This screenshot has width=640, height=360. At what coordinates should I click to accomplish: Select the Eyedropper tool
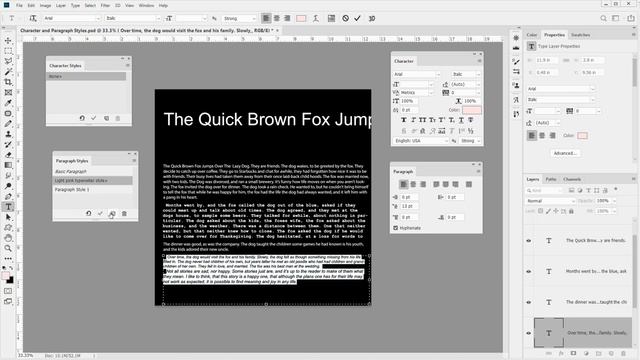pyautogui.click(x=8, y=103)
